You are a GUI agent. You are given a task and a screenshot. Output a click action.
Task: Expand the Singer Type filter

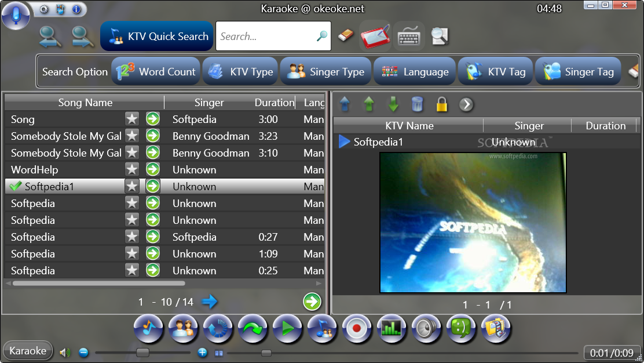(x=325, y=71)
